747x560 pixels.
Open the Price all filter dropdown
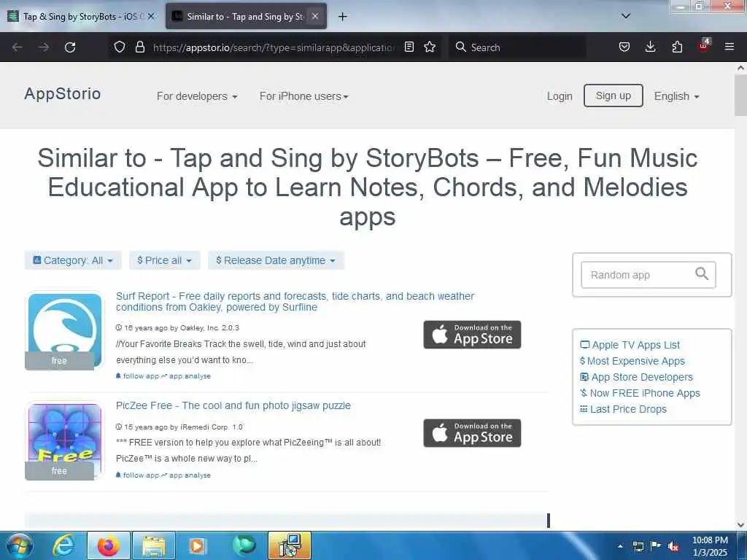pyautogui.click(x=164, y=260)
